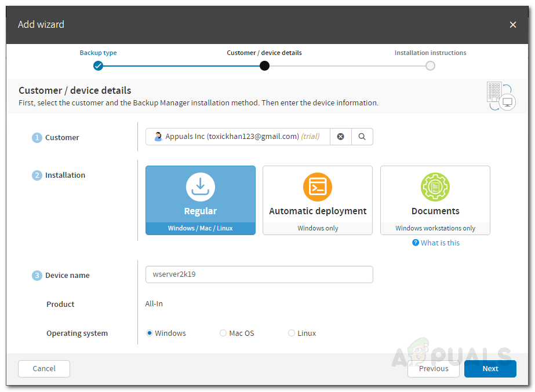Viewport: 535px width, 392px height.
Task: Click the Regular download arrow icon
Action: pyautogui.click(x=201, y=187)
